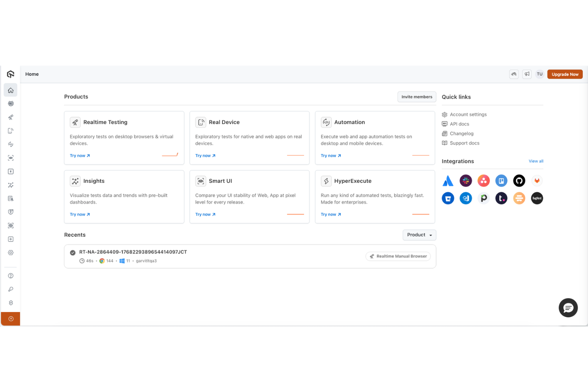
Task: Open the Product filter dropdown in Recents
Action: click(419, 235)
